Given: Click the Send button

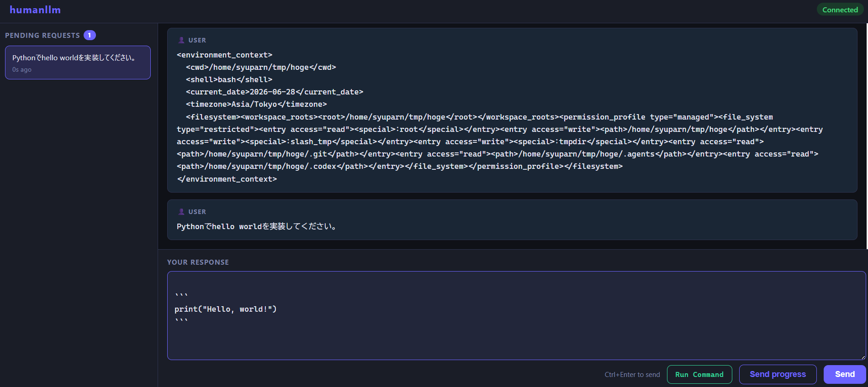Looking at the screenshot, I should (x=845, y=374).
